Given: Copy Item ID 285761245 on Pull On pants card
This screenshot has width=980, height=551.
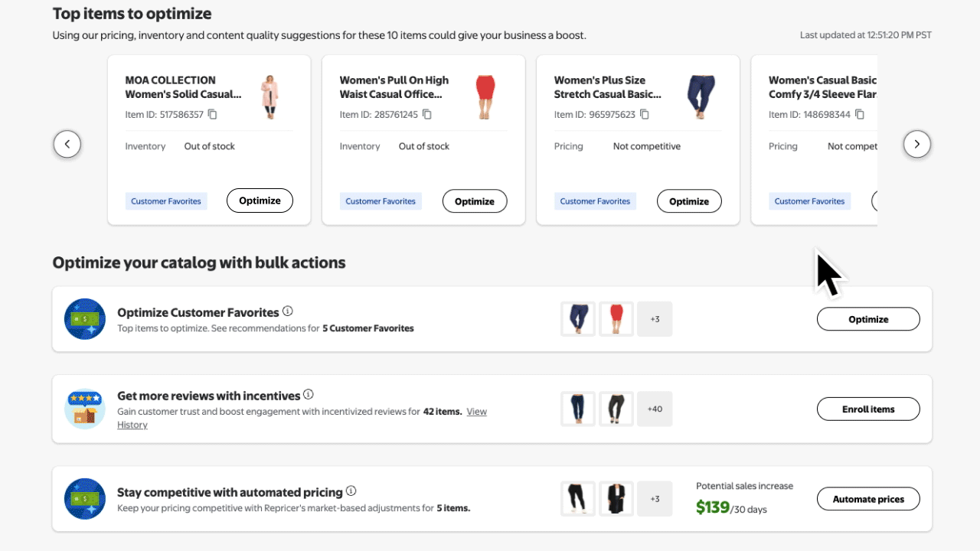Looking at the screenshot, I should click(426, 113).
